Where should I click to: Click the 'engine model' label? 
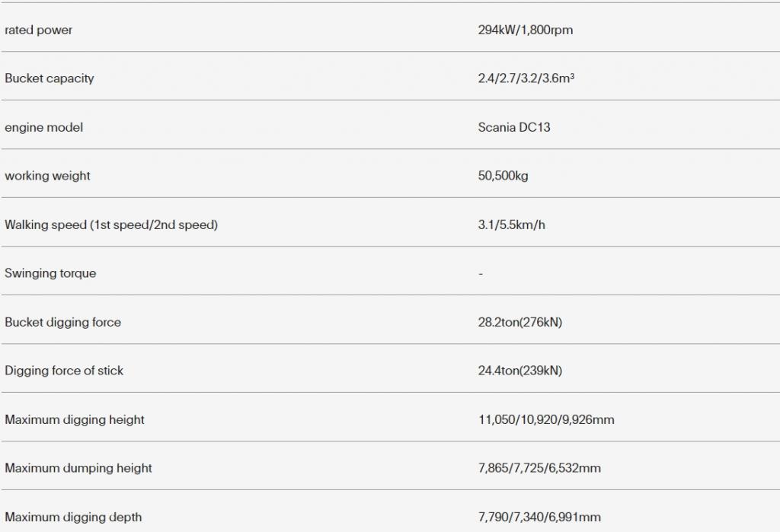point(43,127)
